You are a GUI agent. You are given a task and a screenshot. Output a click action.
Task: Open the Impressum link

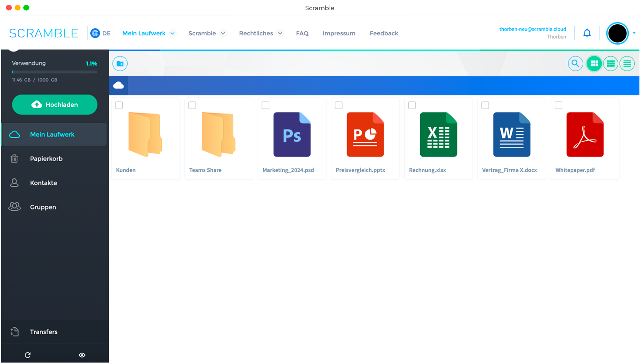click(339, 33)
